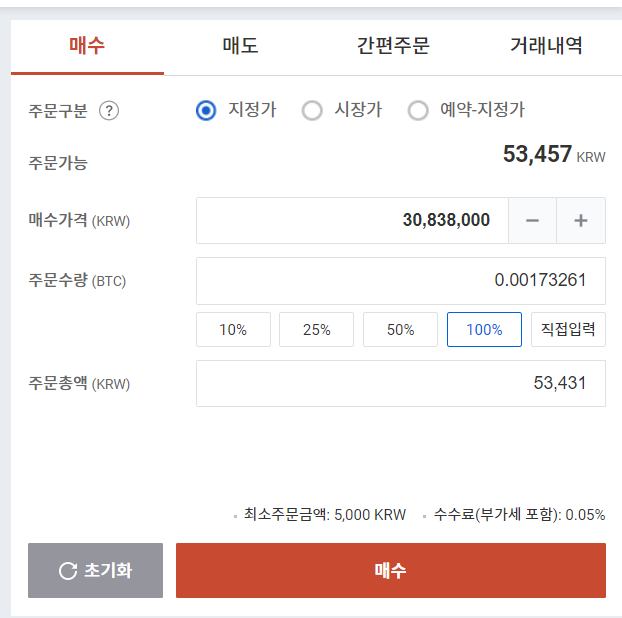Click the 최소주문금액: 5,000 KRW text
622x618 pixels.
324,515
